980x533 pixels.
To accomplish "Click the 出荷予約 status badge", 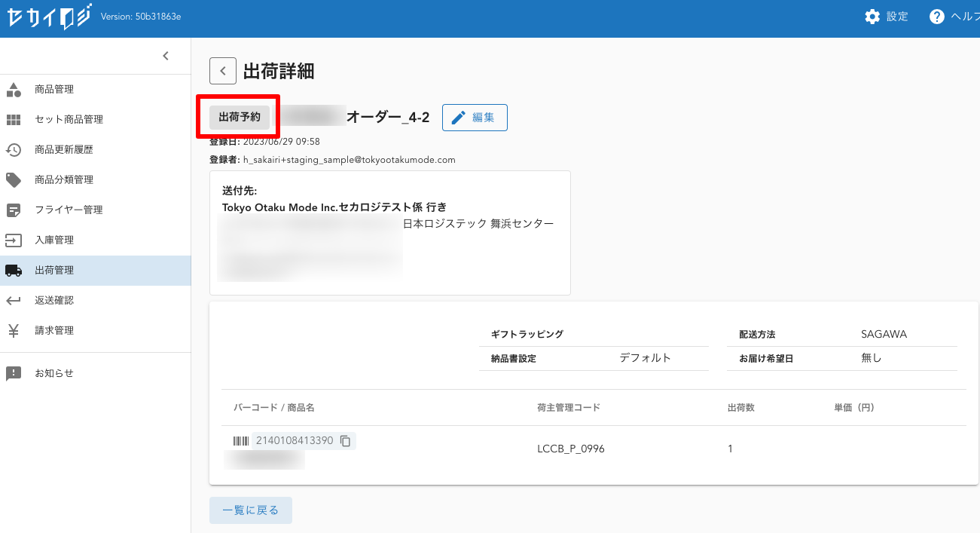I will click(240, 117).
